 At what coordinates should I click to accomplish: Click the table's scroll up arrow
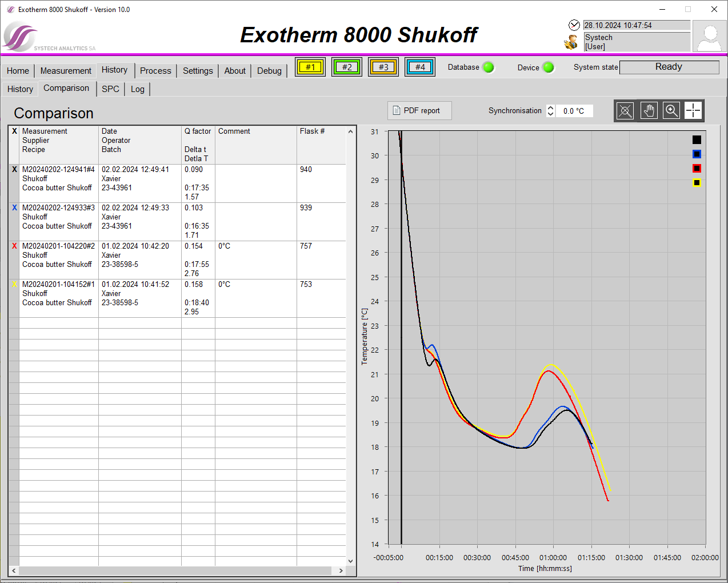click(351, 132)
